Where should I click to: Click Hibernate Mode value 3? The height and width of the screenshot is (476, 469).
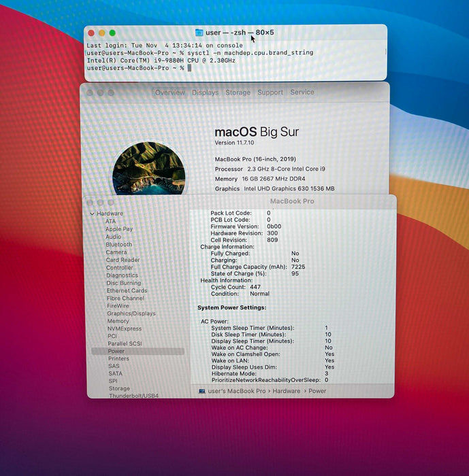(x=327, y=373)
